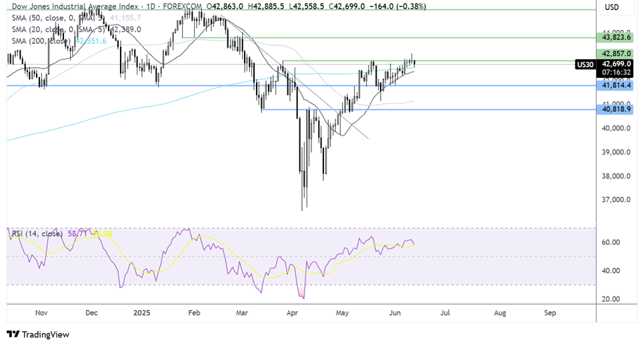Click the Feb label on time axis
644x346 pixels.
(194, 313)
